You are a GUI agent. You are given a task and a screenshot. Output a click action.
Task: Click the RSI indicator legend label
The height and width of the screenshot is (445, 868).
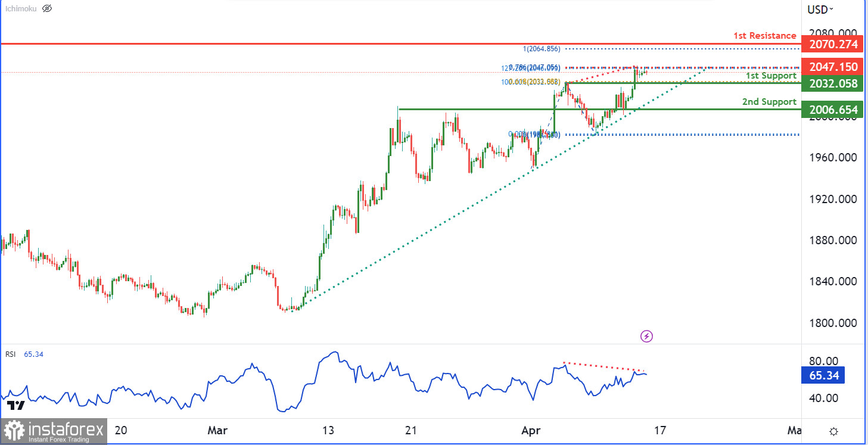click(10, 354)
